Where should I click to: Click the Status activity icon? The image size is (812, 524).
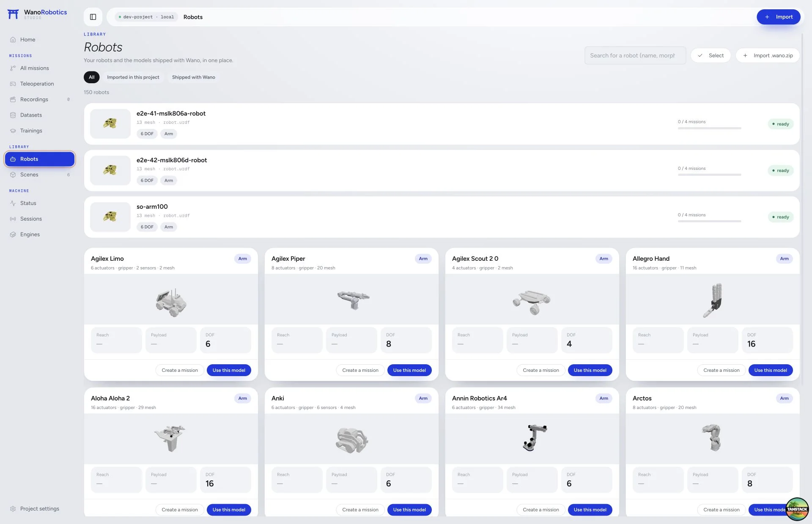coord(13,203)
